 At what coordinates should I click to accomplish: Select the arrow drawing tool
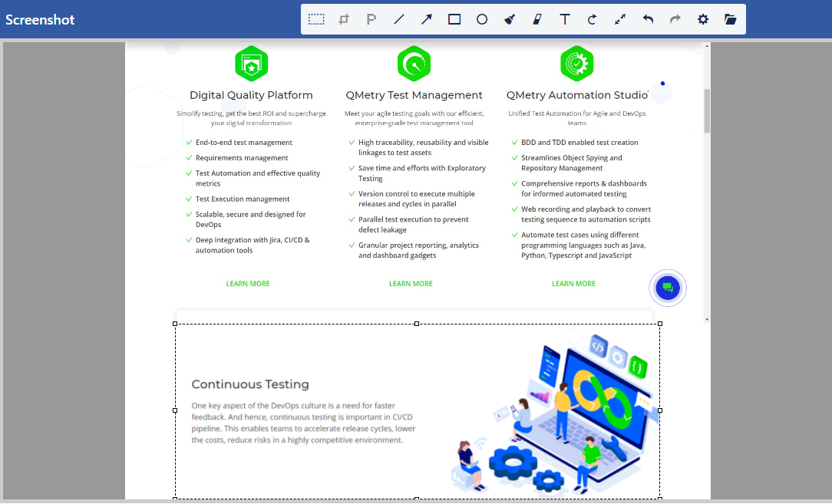pyautogui.click(x=427, y=19)
